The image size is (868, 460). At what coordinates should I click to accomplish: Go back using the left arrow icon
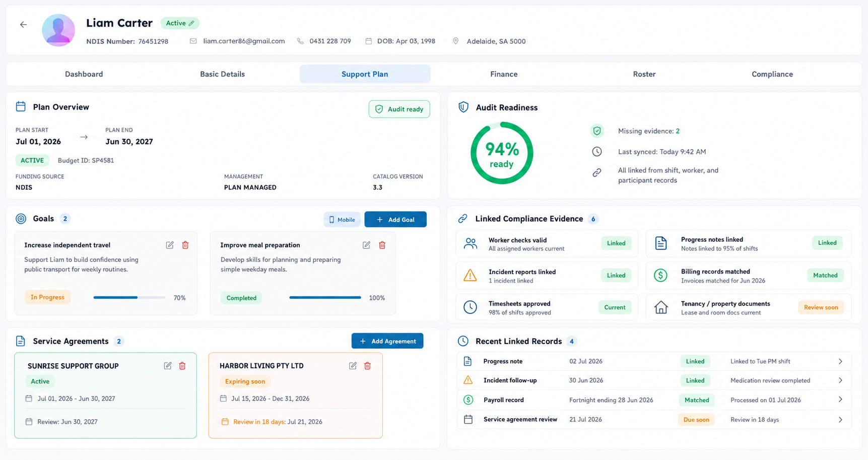23,24
